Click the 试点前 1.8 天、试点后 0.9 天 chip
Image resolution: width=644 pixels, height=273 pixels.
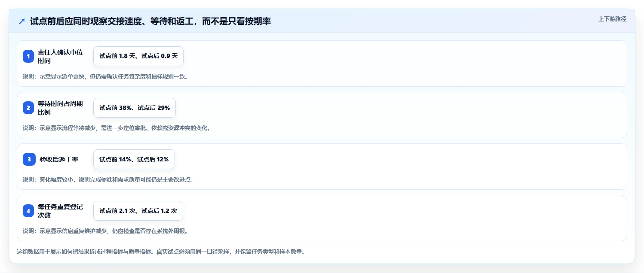click(138, 56)
